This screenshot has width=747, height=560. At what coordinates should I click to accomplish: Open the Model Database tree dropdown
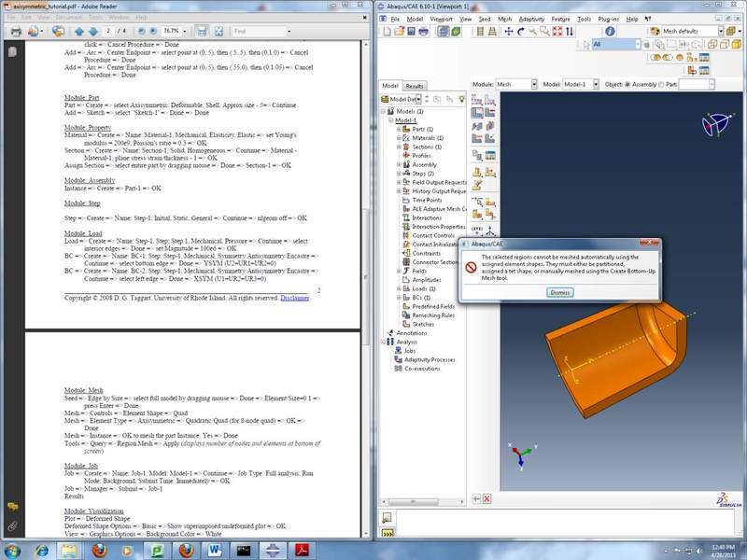tap(418, 99)
